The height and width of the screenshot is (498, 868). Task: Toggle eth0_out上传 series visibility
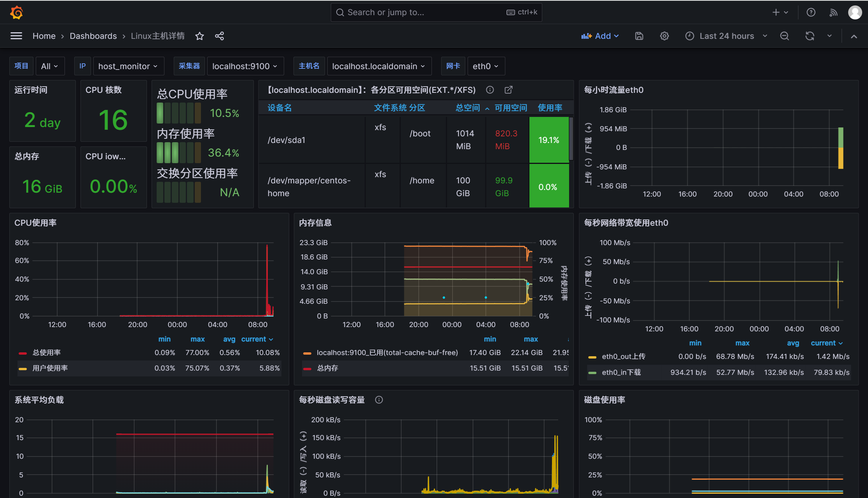tap(623, 357)
